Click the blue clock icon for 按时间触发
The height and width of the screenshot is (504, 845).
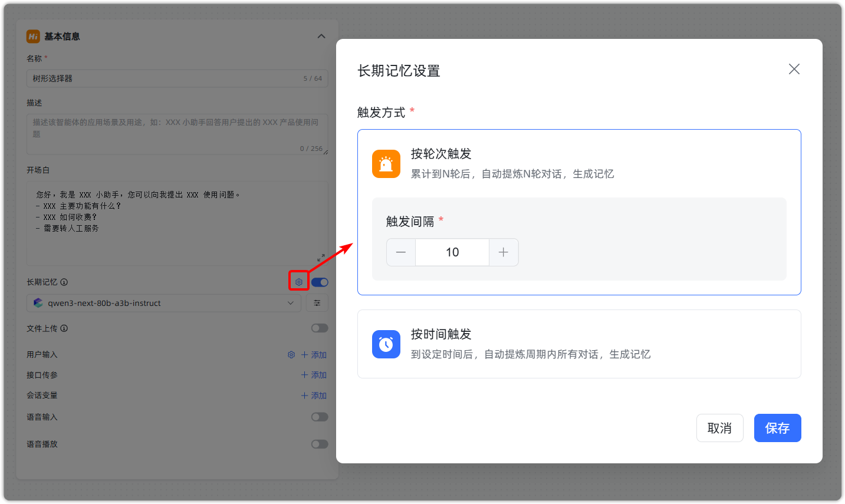(386, 344)
